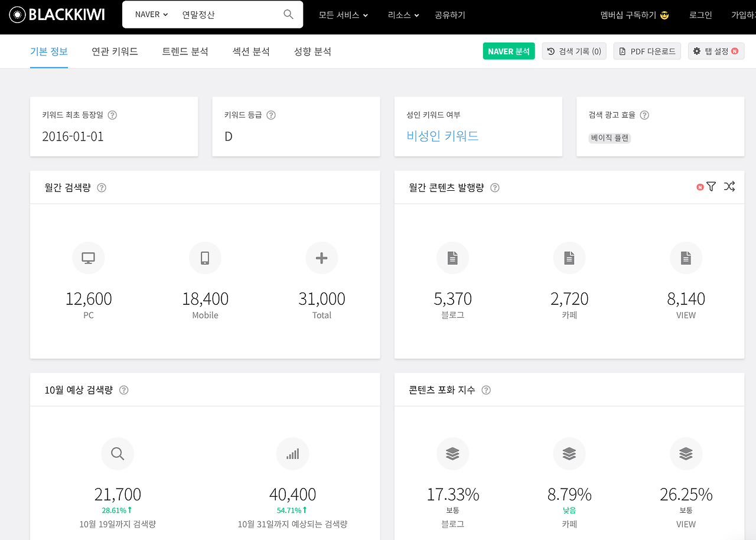Click the keyword grade D value
Image resolution: width=756 pixels, height=540 pixels.
[x=229, y=136]
